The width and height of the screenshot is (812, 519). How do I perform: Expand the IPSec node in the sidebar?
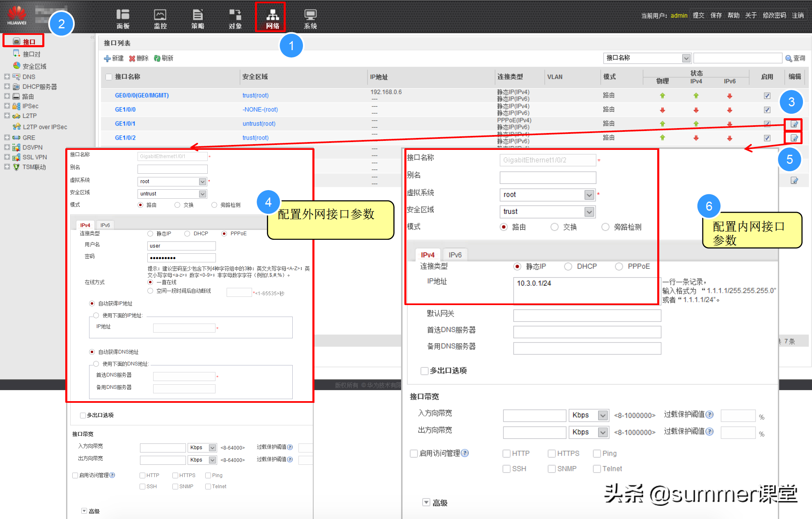click(7, 106)
